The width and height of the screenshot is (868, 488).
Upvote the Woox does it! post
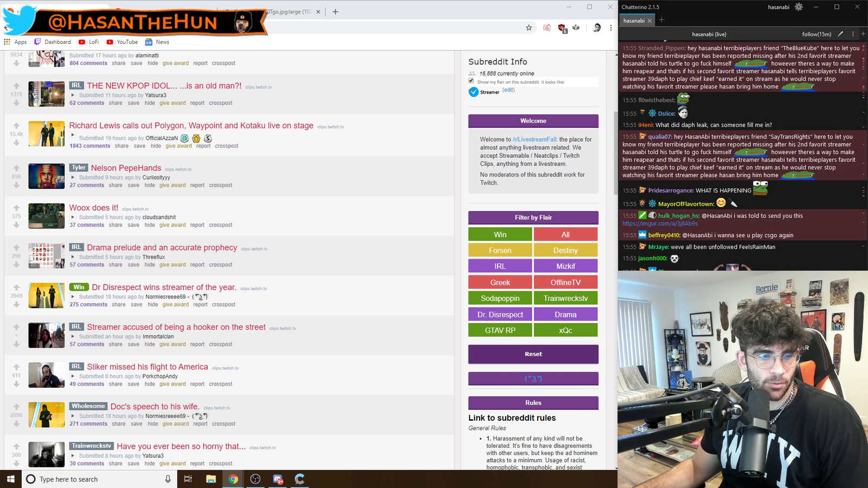pyautogui.click(x=16, y=208)
